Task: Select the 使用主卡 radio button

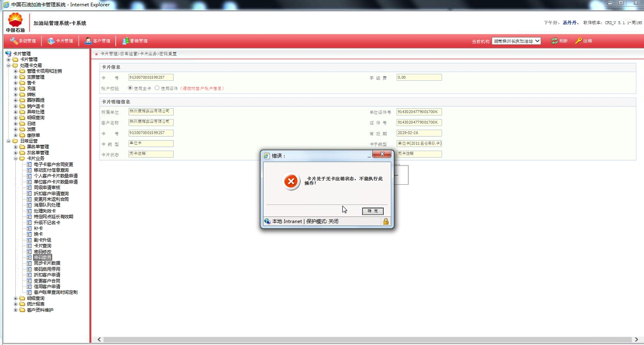Action: point(130,88)
